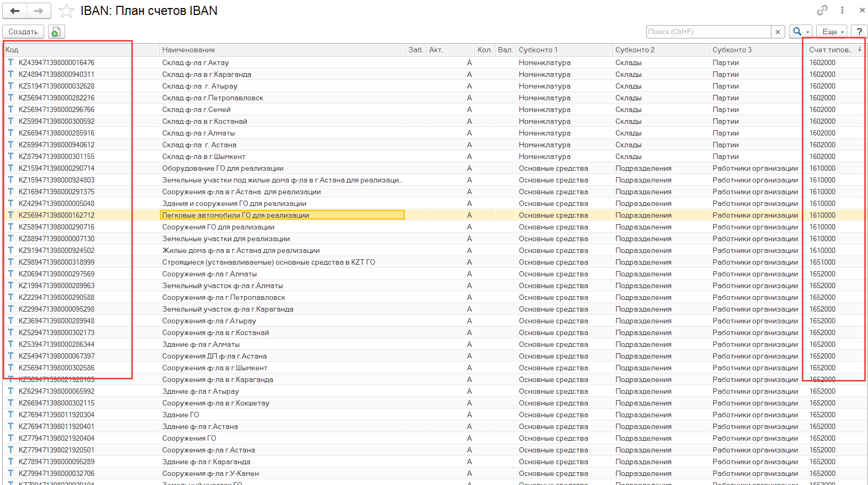Get a link to this list via chain icon
868x485 pixels.
[x=822, y=10]
